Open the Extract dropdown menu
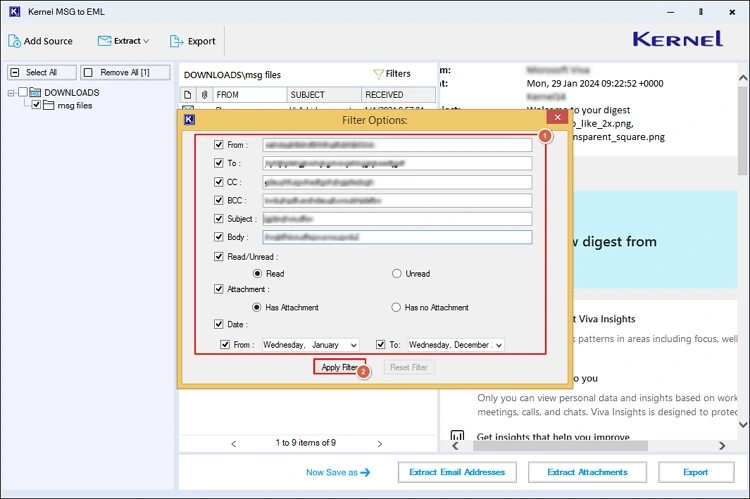 (123, 41)
